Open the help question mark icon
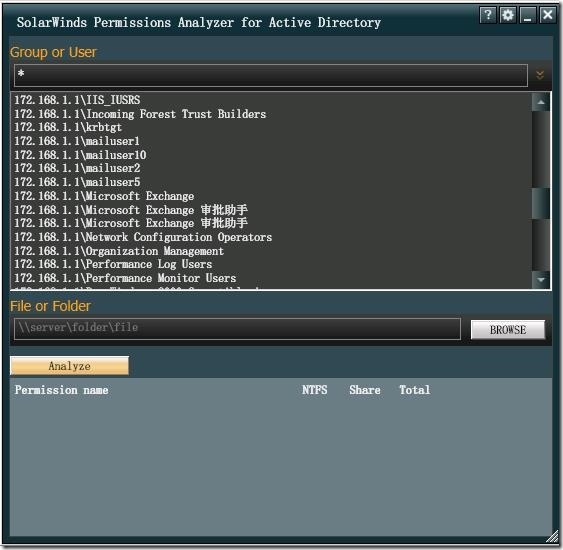 [488, 15]
